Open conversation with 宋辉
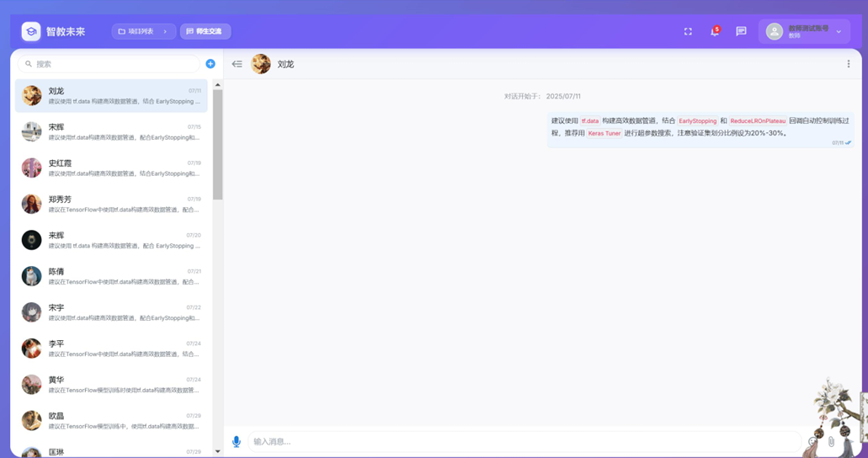This screenshot has height=458, width=868. 111,131
